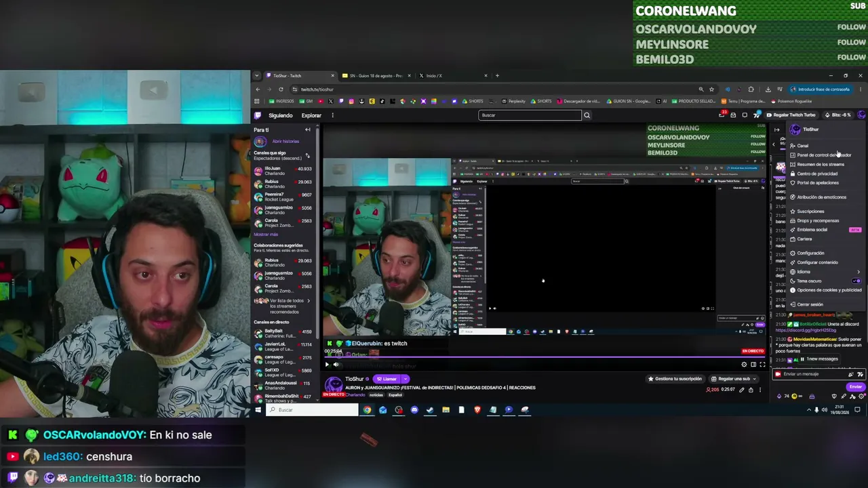Image resolution: width=868 pixels, height=488 pixels.
Task: Toggle theater mode on the player
Action: coord(753,365)
